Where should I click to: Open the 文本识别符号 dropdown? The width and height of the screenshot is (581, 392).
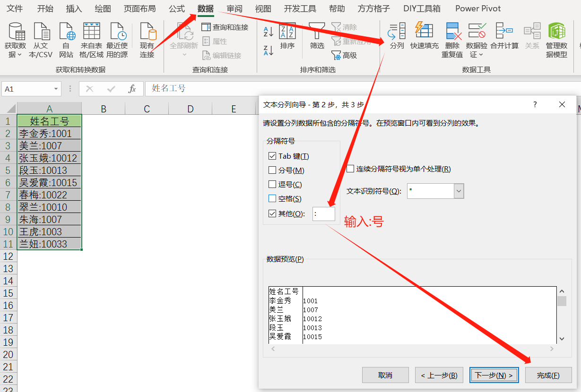pyautogui.click(x=459, y=191)
